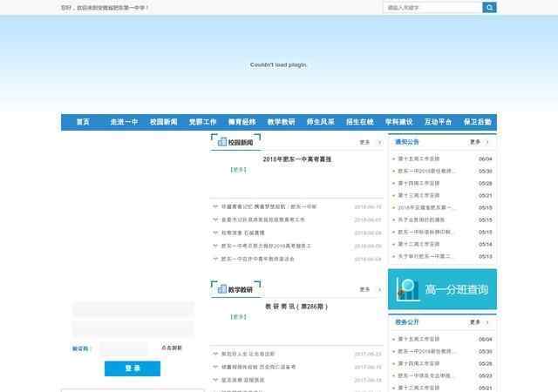The width and height of the screenshot is (558, 392).
Task: Focus the keyword search input field
Action: [432, 8]
